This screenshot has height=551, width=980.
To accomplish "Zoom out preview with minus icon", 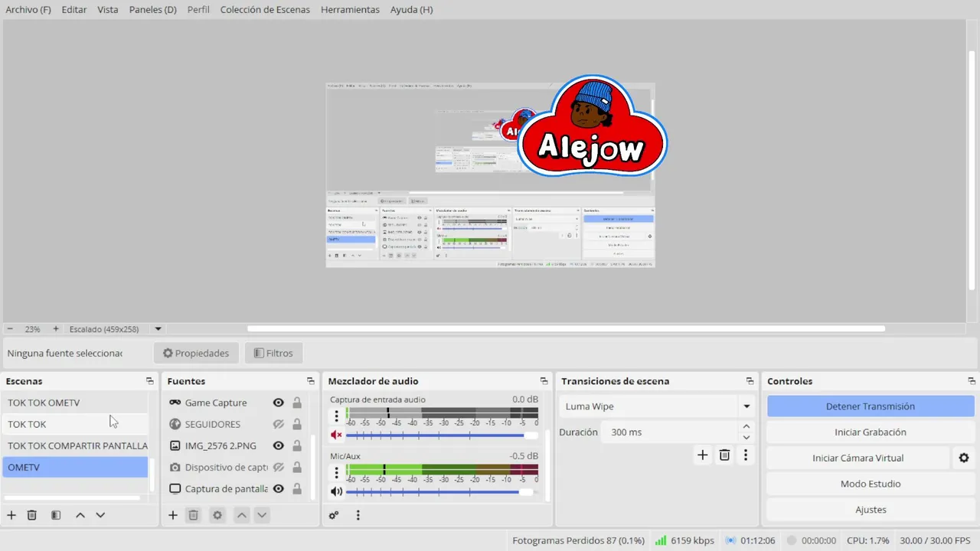I will [x=10, y=329].
